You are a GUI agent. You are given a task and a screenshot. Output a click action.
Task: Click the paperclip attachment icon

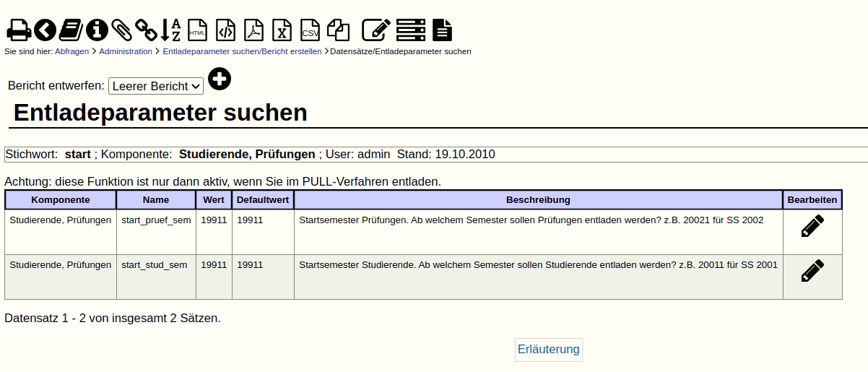click(121, 30)
